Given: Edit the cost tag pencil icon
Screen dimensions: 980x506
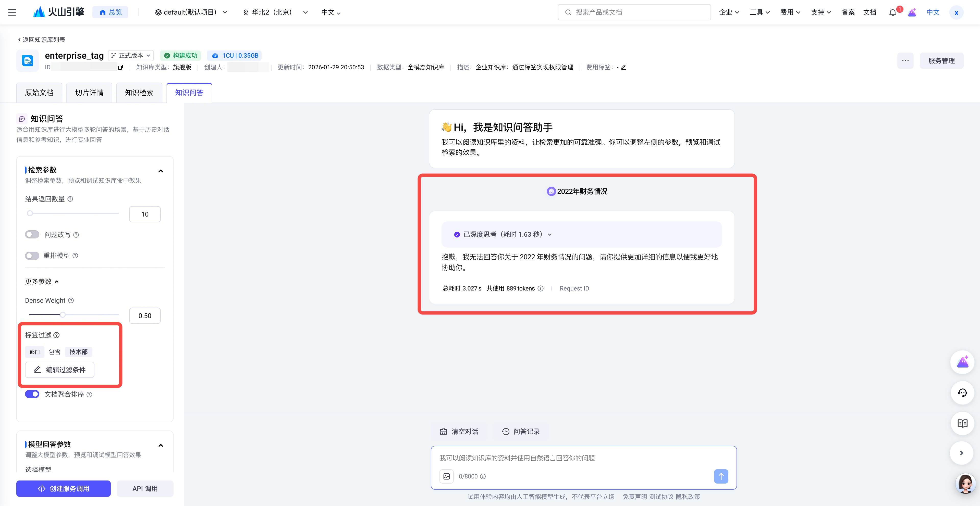Looking at the screenshot, I should (x=623, y=67).
